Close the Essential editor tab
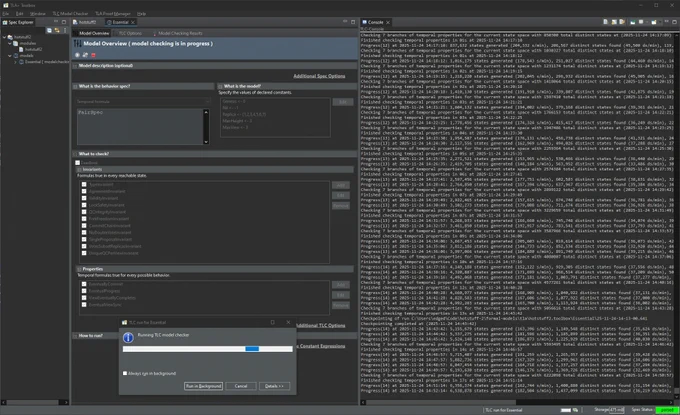The image size is (680, 415). [133, 22]
